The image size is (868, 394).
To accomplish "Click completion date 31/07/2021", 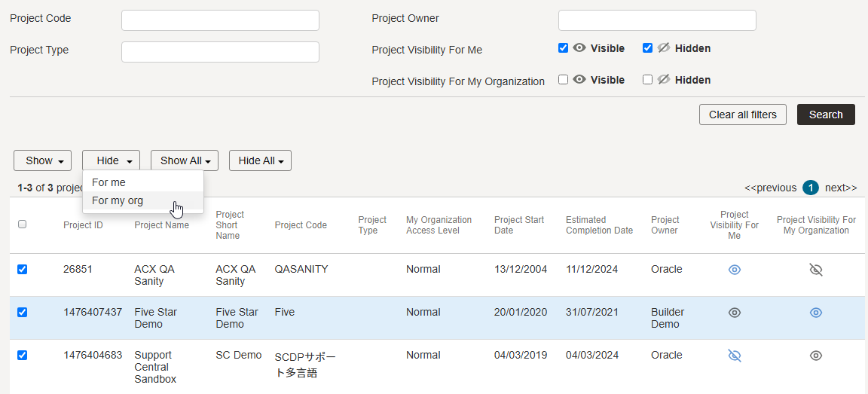I will (x=592, y=312).
